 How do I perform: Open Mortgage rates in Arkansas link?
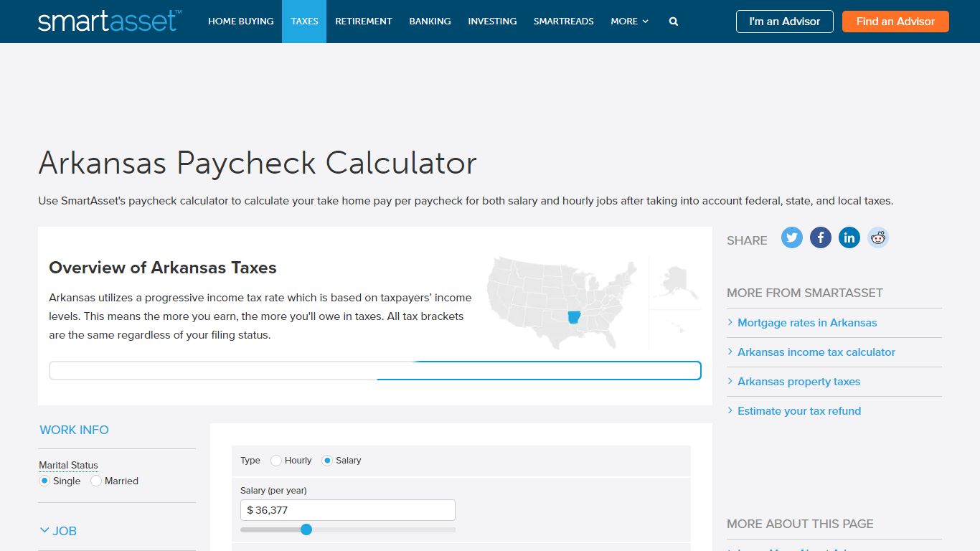tap(807, 323)
